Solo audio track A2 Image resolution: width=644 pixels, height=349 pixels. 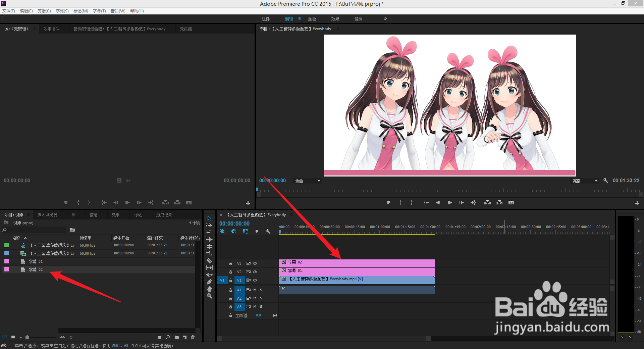[261, 298]
